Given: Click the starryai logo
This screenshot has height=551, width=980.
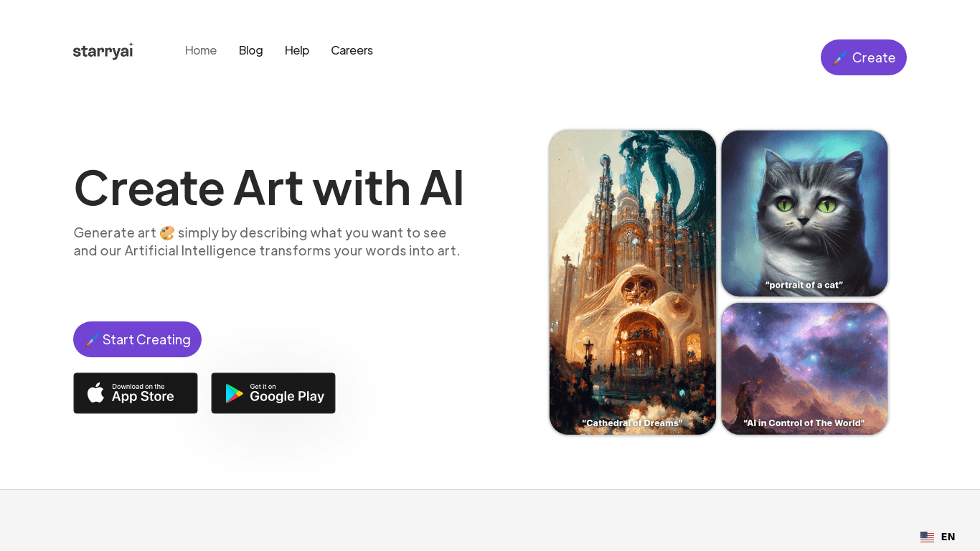Looking at the screenshot, I should pyautogui.click(x=103, y=51).
